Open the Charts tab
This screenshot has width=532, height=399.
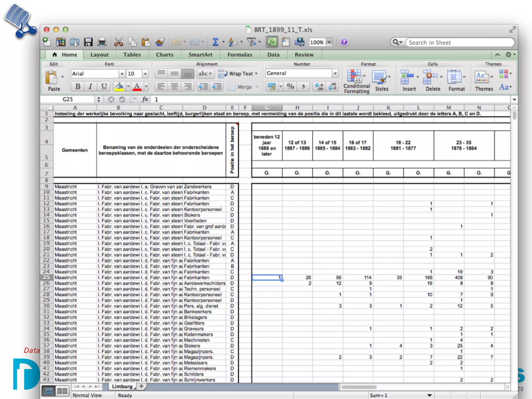click(164, 55)
